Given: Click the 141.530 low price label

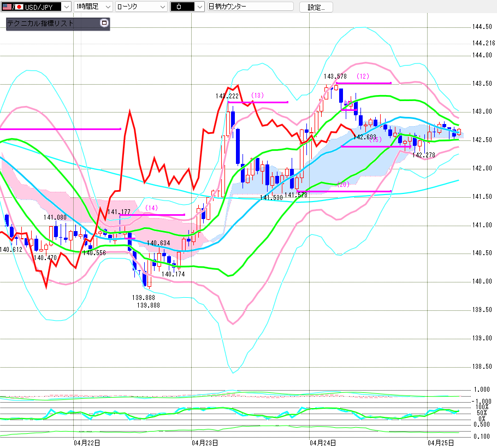Looking at the screenshot, I should coord(271,198).
